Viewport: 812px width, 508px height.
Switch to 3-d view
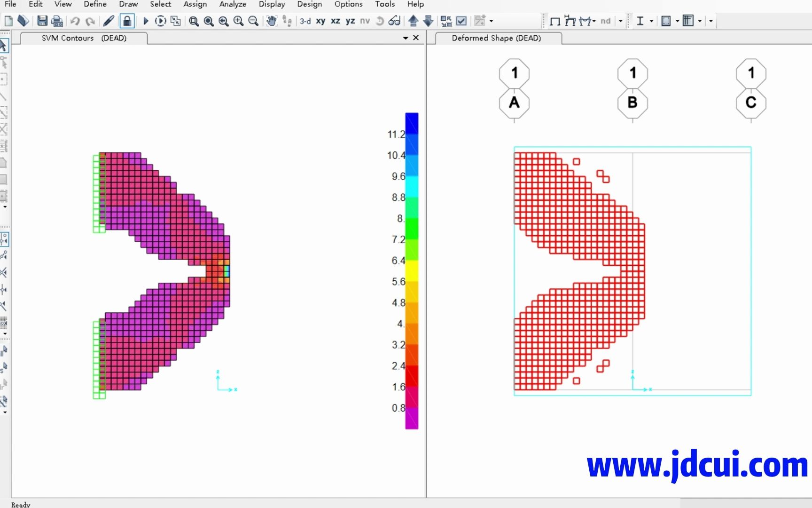point(305,21)
